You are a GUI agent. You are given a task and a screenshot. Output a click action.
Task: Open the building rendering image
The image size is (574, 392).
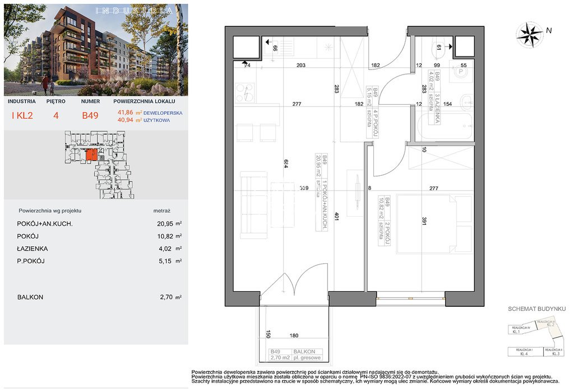pyautogui.click(x=95, y=50)
